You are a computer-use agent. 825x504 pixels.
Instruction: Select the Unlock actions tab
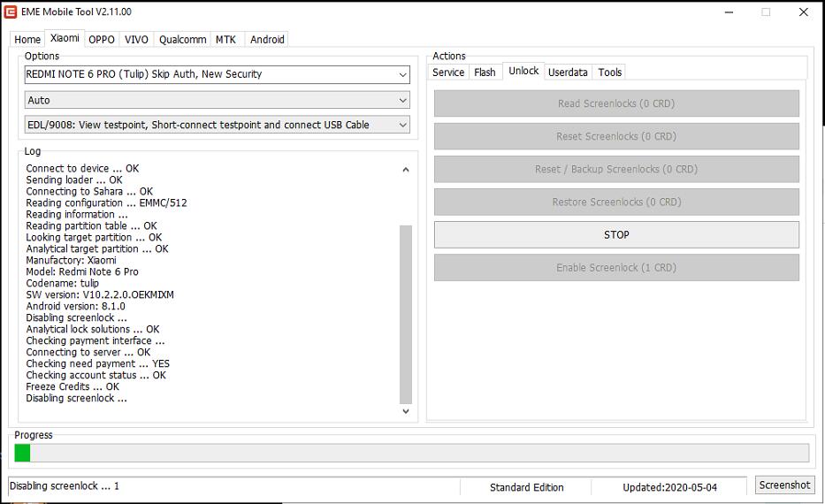point(523,71)
